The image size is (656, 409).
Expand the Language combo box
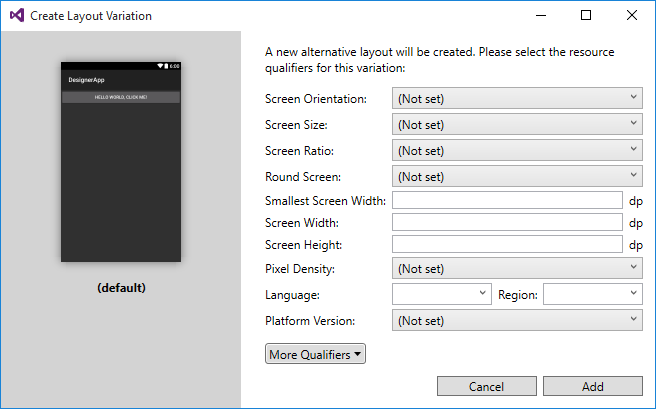(441, 294)
